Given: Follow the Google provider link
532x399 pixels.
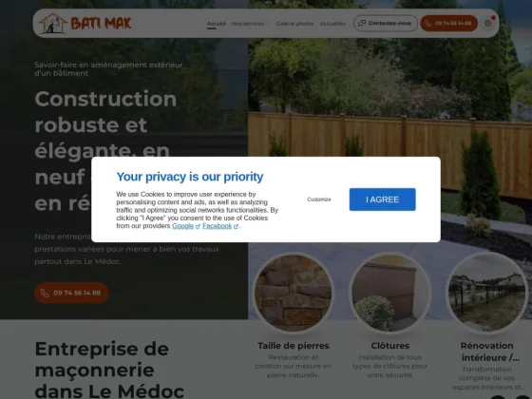Looking at the screenshot, I should click(182, 226).
